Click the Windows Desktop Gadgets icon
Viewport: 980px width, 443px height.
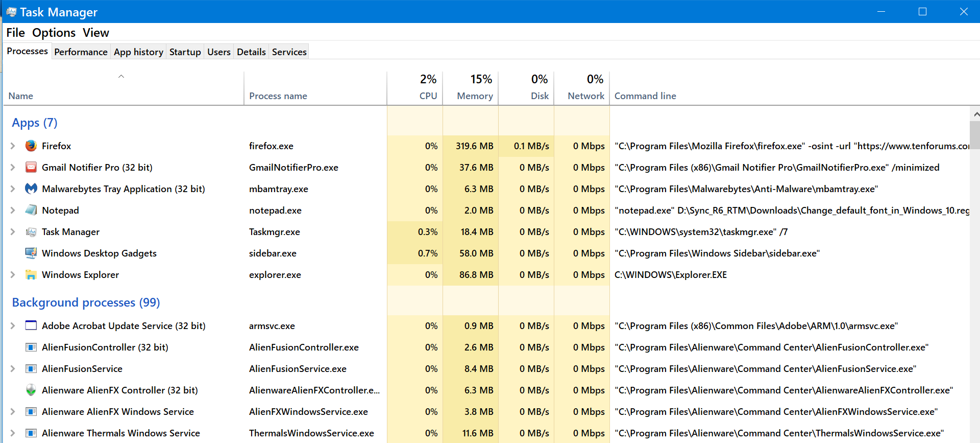click(x=31, y=253)
